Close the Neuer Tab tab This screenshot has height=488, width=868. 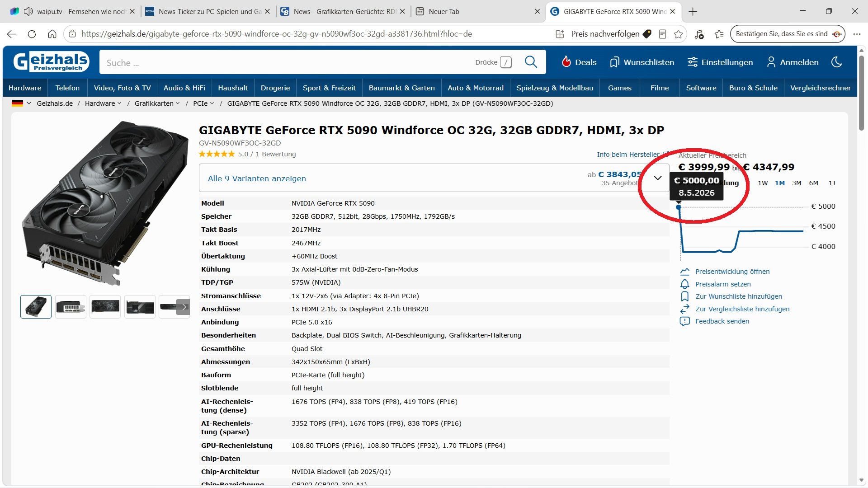pyautogui.click(x=537, y=12)
